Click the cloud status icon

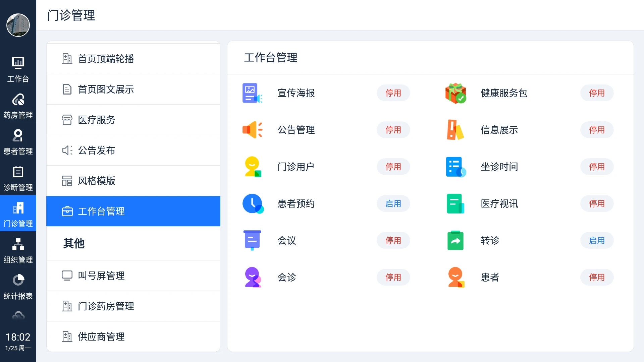click(x=18, y=316)
